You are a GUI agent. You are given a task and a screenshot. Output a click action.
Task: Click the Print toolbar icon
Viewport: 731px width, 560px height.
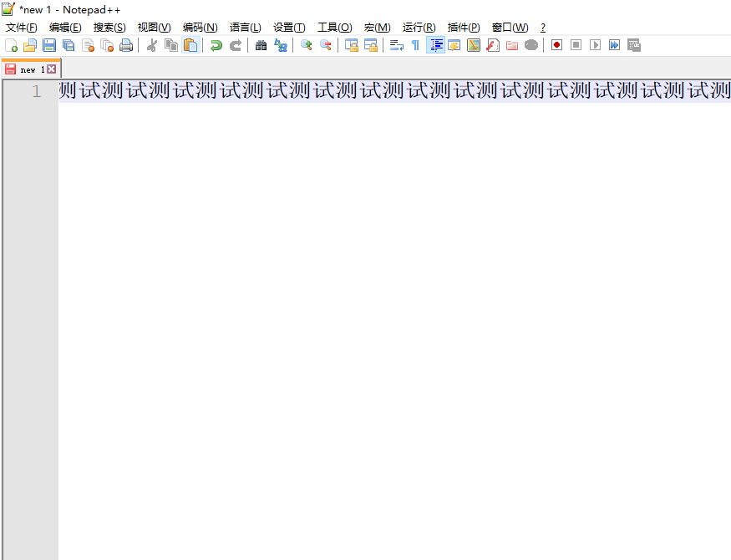coord(126,45)
